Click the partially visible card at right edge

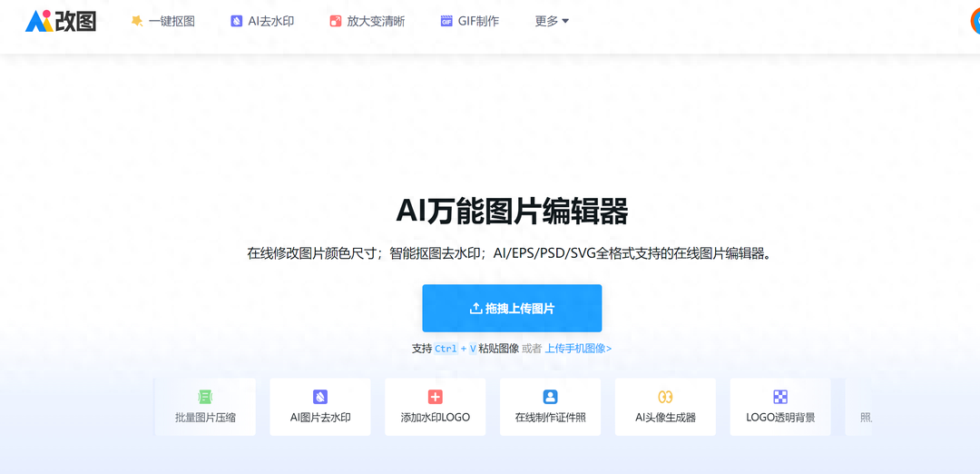click(x=859, y=407)
